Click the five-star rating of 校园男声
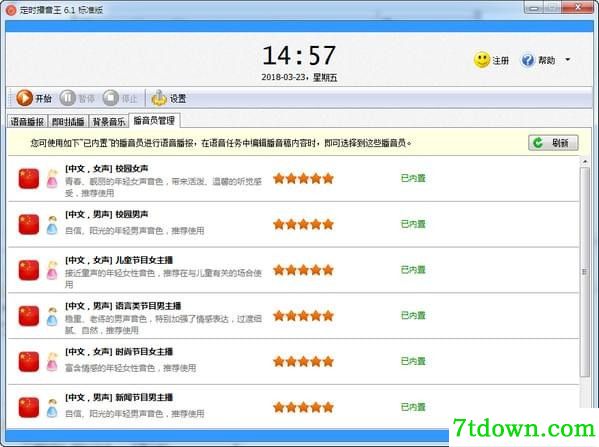The image size is (599, 447). coord(303,224)
